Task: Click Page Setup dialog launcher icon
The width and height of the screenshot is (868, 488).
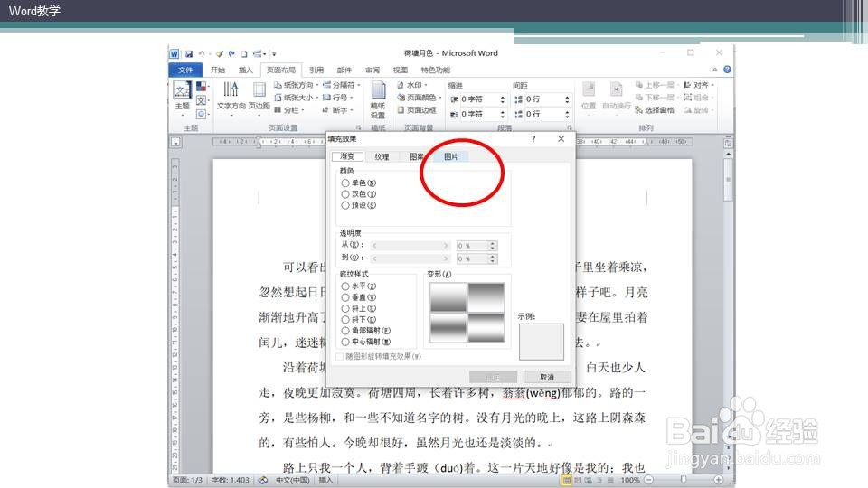Action: [358, 127]
